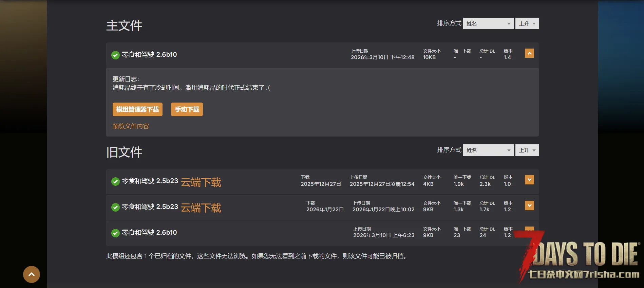This screenshot has height=288, width=644.
Task: Click green checkmark on main file 2.6b10
Action: pos(115,55)
